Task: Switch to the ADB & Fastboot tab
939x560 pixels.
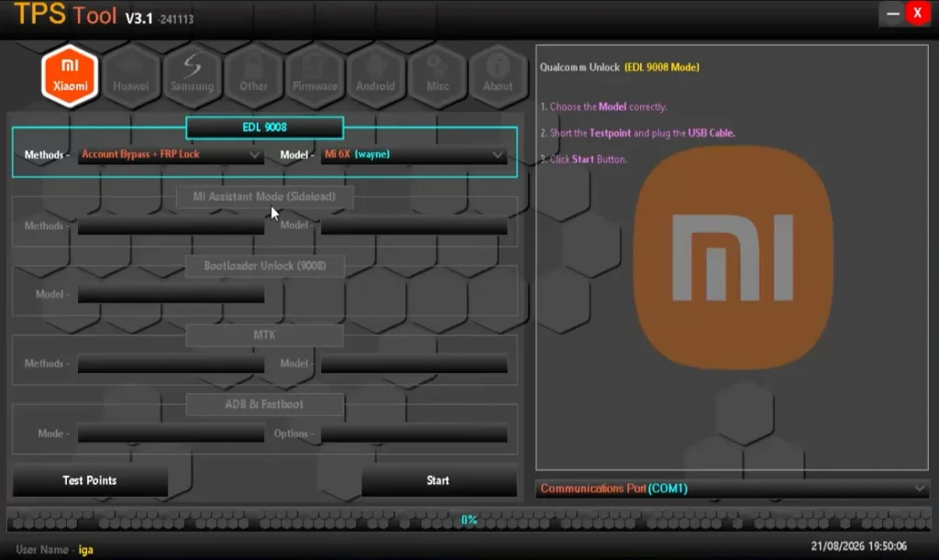Action: point(265,404)
